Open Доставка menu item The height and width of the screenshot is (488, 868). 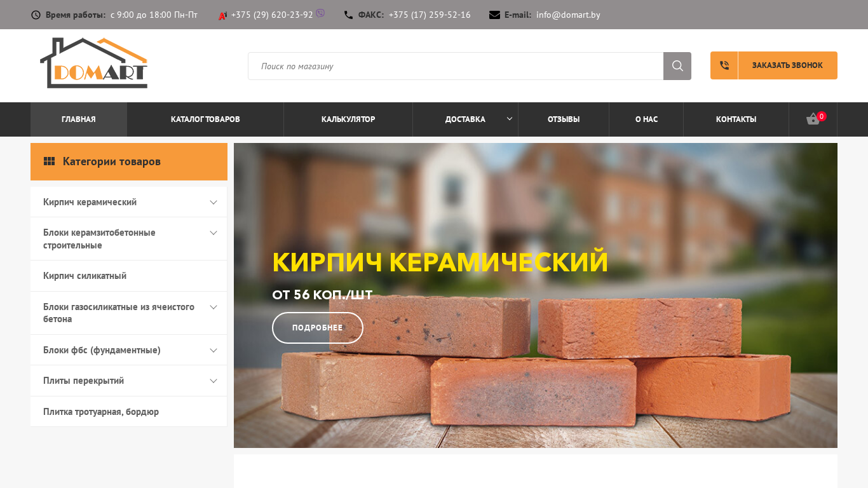[x=465, y=119]
